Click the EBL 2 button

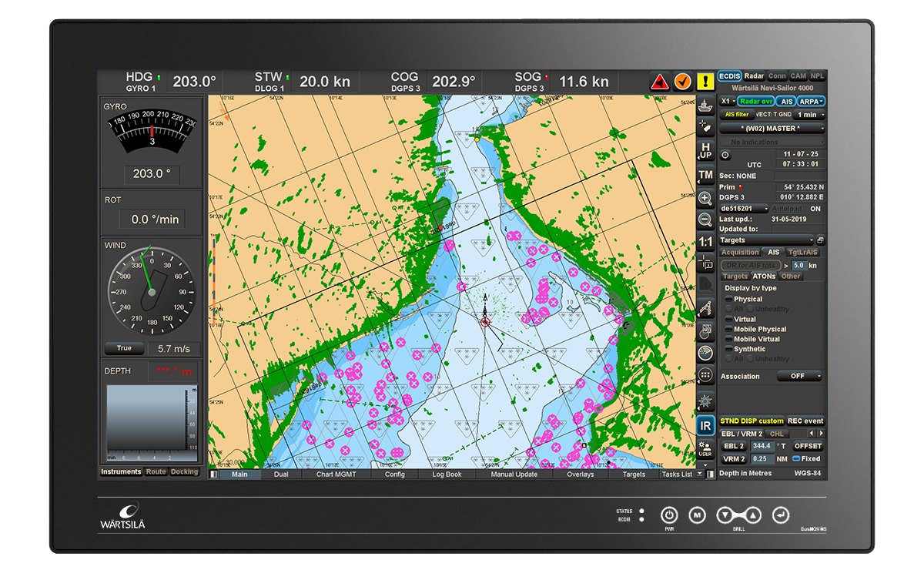pyautogui.click(x=734, y=446)
